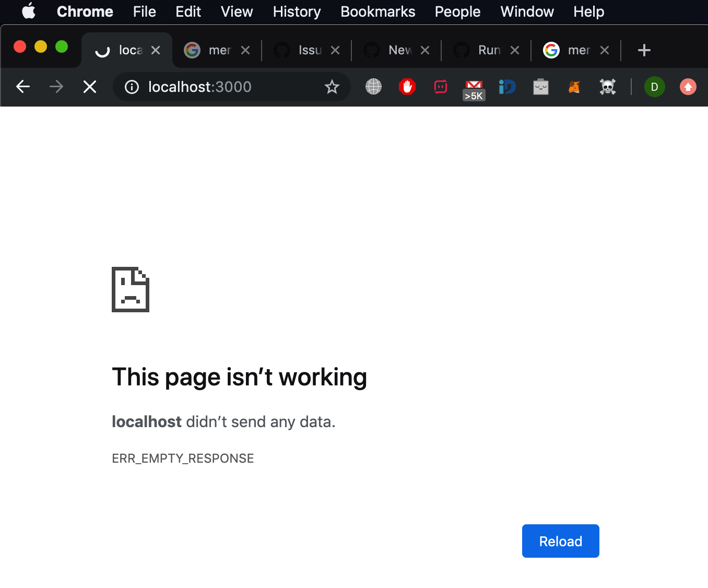
Task: Open the red stop-hand ad blocker extension
Action: [x=407, y=87]
